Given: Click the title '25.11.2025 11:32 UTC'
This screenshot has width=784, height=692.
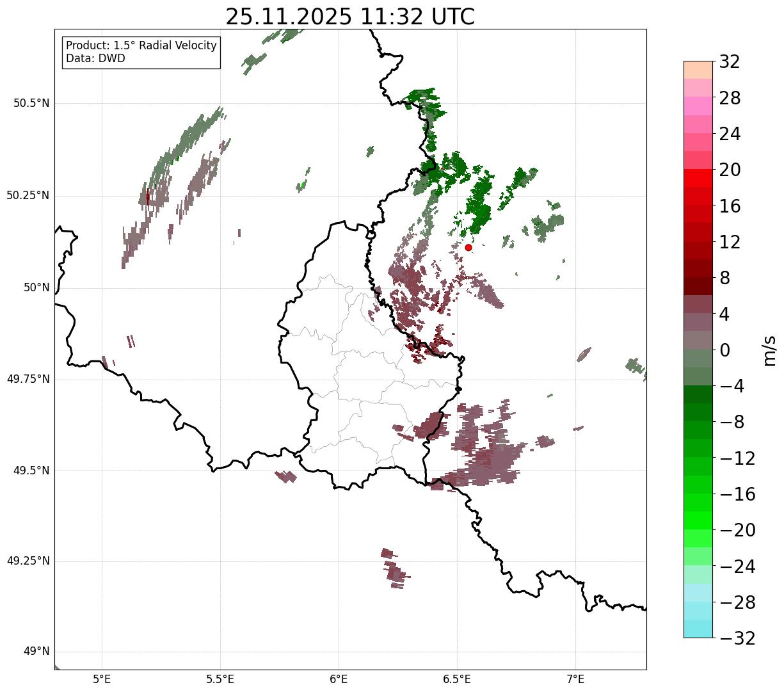Looking at the screenshot, I should coord(350,17).
